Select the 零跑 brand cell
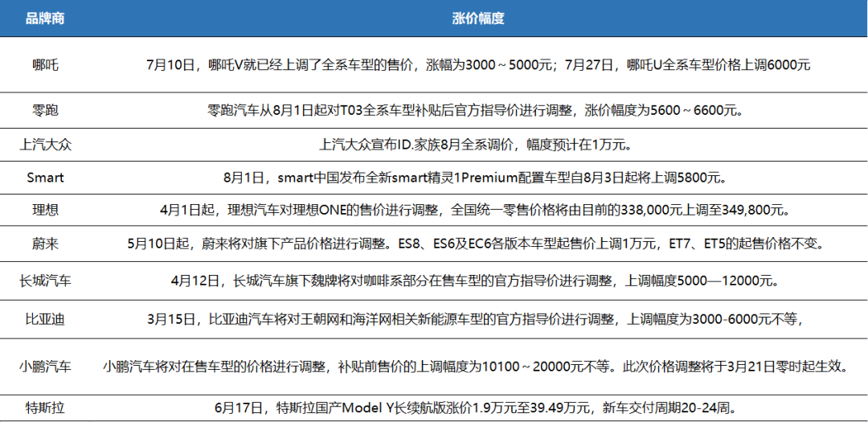This screenshot has width=868, height=422. click(x=45, y=110)
